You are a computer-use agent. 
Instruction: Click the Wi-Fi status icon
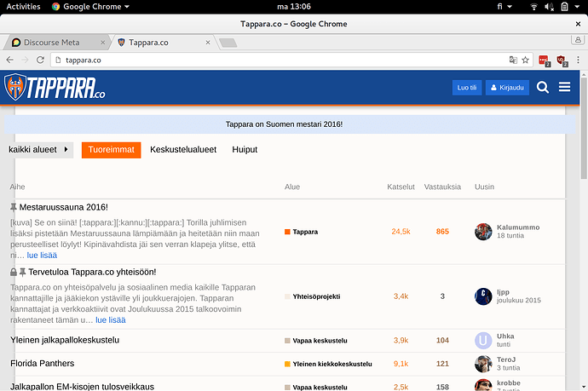click(533, 6)
